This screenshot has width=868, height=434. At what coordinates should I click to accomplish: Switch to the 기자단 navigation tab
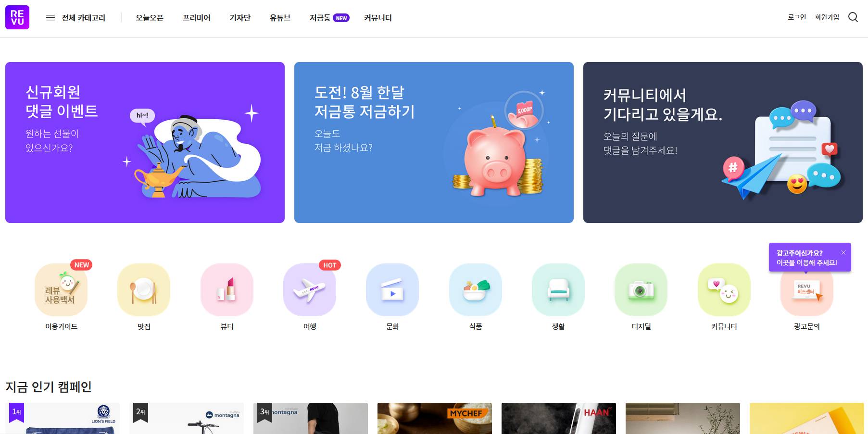(240, 18)
